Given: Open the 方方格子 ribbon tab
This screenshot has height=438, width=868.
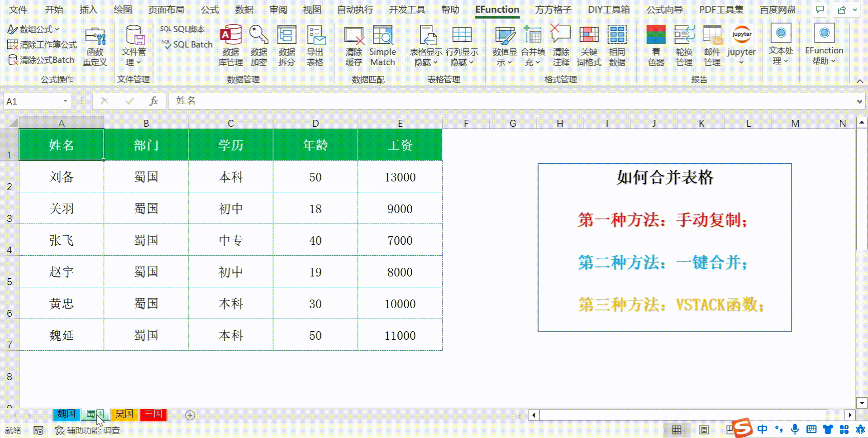Looking at the screenshot, I should coord(553,10).
